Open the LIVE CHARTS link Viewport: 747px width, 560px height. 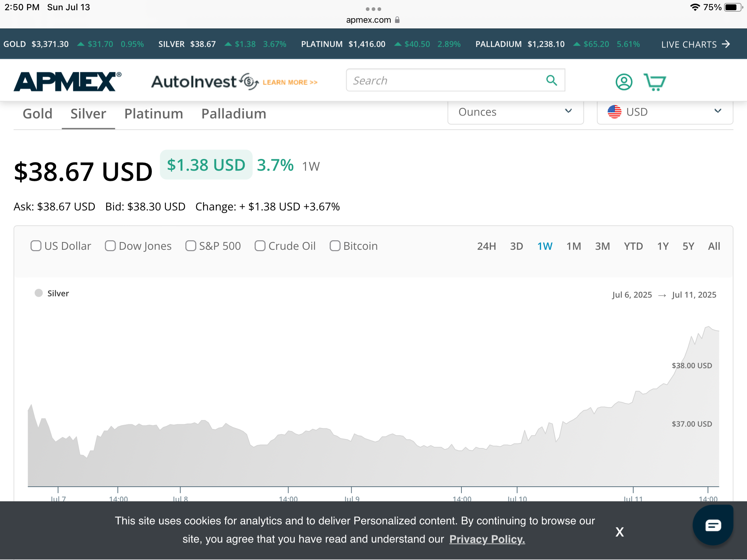[696, 44]
